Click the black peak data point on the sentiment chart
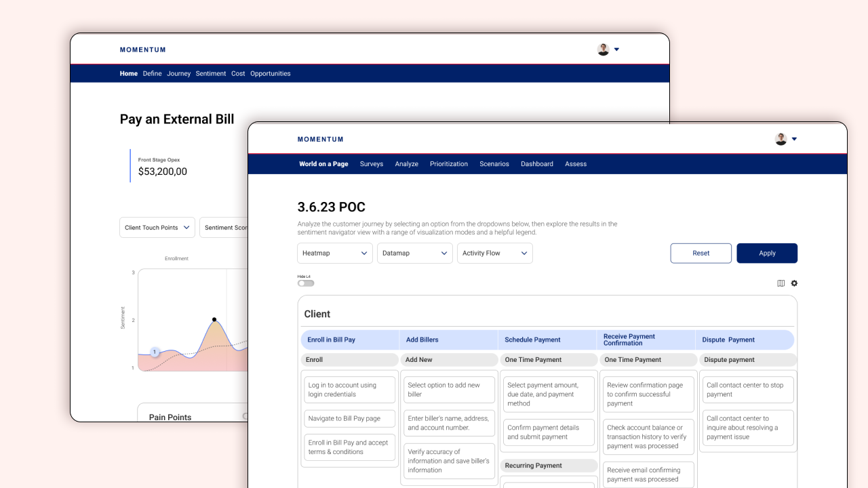The height and width of the screenshot is (488, 868). 214,319
